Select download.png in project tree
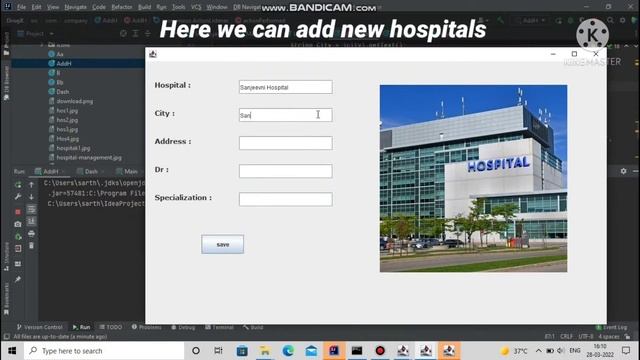 click(x=74, y=101)
